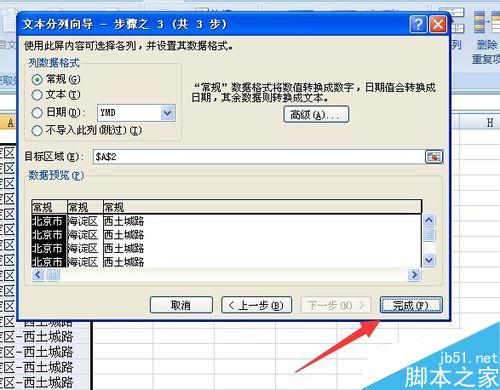Open the YMD date format dropdown

(x=168, y=113)
